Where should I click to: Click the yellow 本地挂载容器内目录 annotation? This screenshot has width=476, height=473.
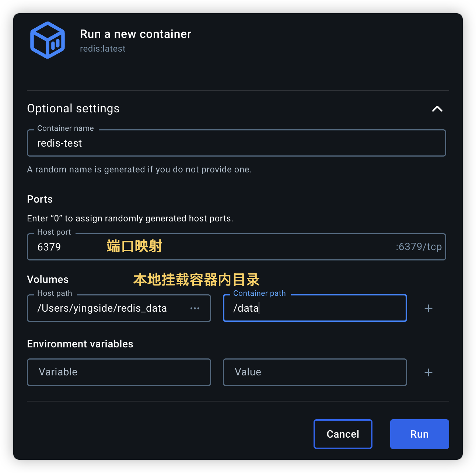coord(196,280)
